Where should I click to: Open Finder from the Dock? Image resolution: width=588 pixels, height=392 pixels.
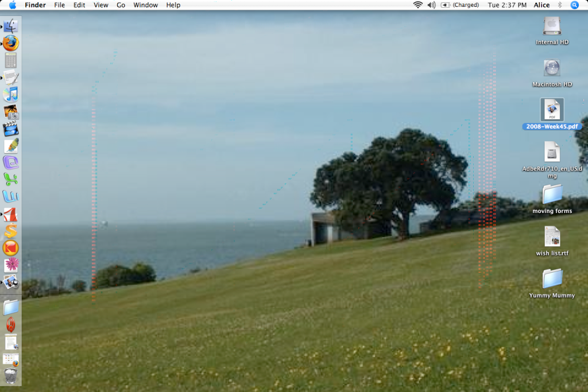pyautogui.click(x=10, y=26)
